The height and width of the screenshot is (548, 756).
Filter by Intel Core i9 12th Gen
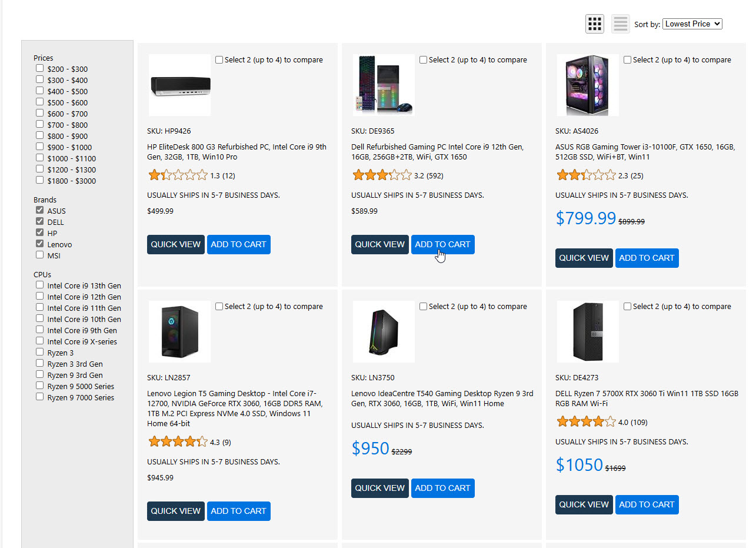coord(40,296)
